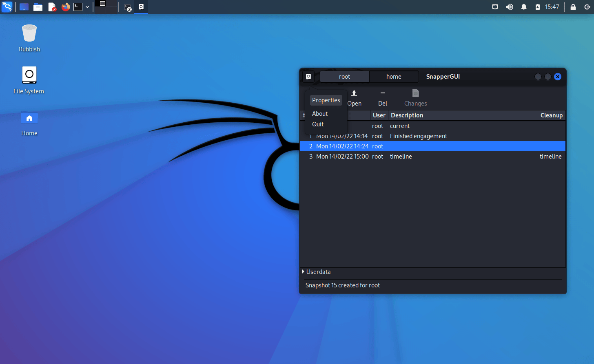
Task: Open the Kali applications menu
Action: [x=7, y=7]
